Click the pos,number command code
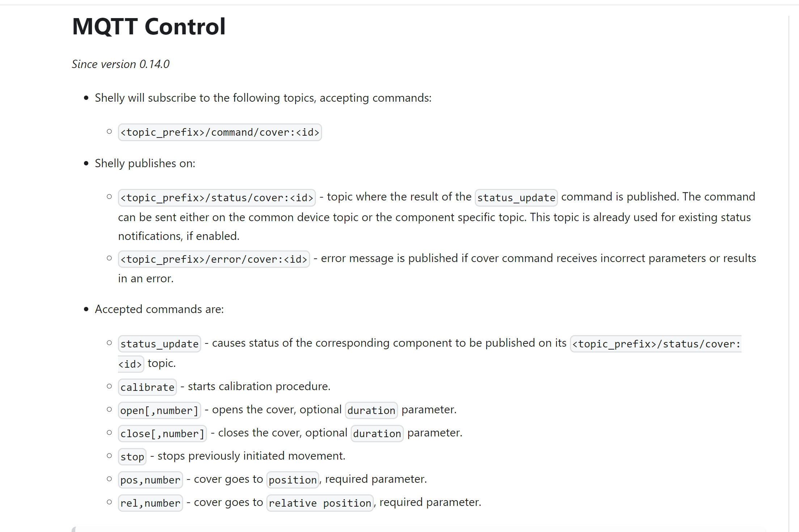This screenshot has width=799, height=532. pyautogui.click(x=150, y=480)
